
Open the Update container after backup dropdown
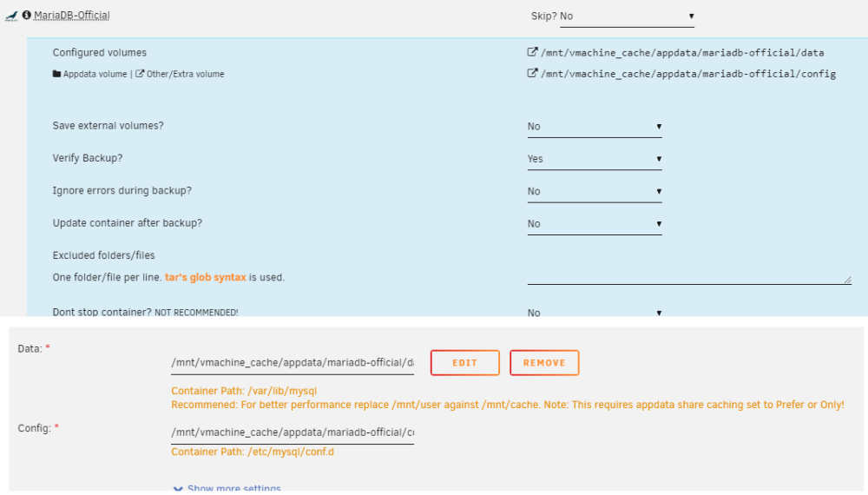tap(595, 224)
